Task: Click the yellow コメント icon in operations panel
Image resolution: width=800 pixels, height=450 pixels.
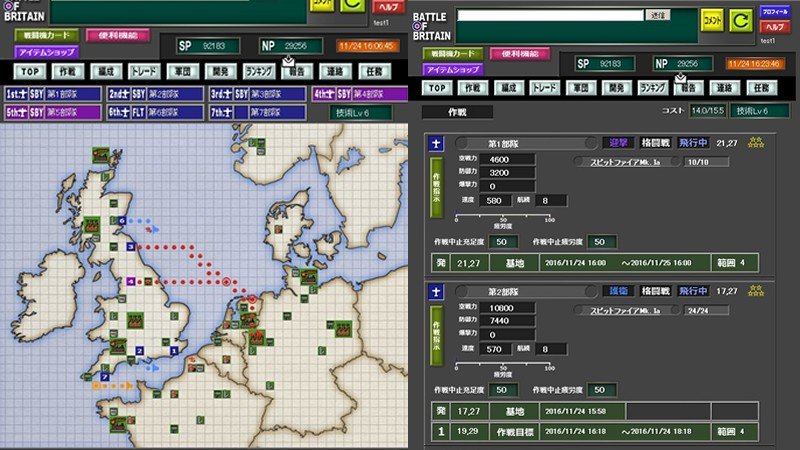Action: 712,19
